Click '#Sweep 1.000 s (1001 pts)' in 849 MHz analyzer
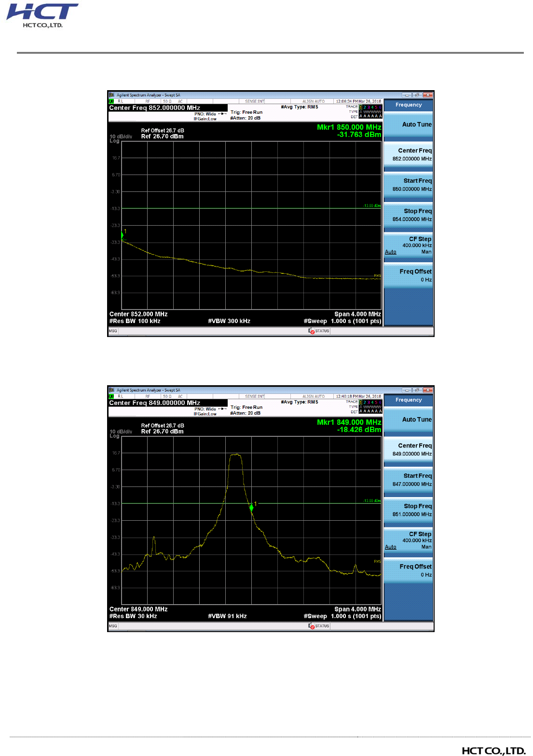 coord(342,616)
